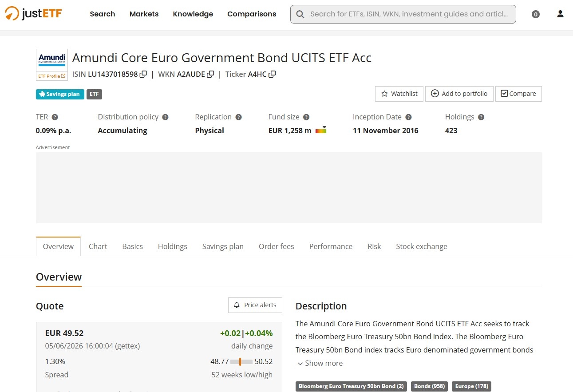The width and height of the screenshot is (573, 392).
Task: Select the Overview tab
Action: pos(58,246)
